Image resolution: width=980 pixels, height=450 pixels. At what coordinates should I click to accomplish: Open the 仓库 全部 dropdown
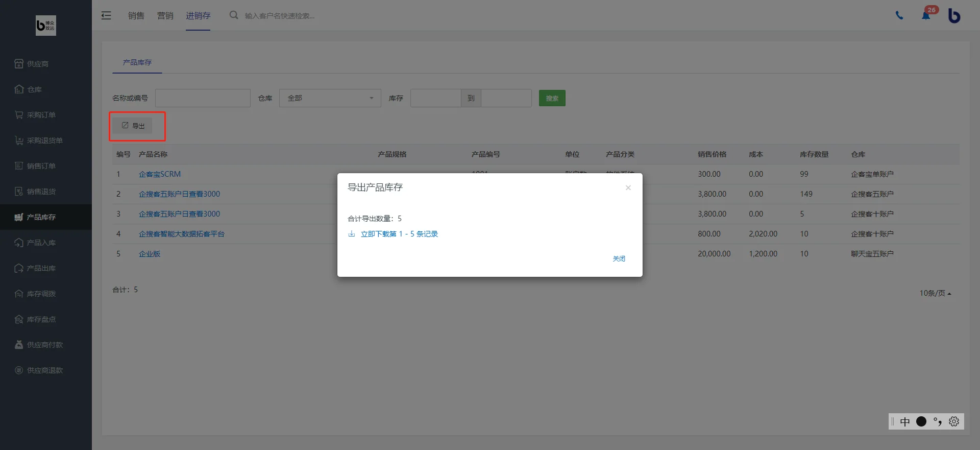330,98
